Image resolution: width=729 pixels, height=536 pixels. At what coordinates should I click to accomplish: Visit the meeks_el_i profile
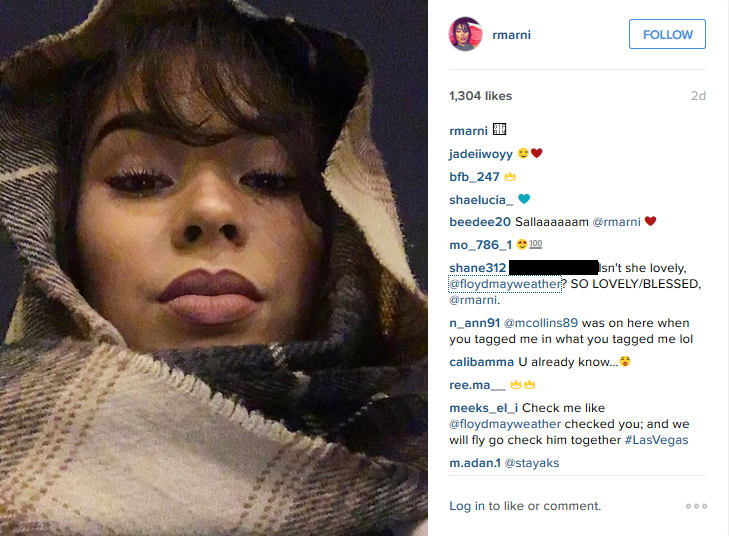[x=484, y=408]
